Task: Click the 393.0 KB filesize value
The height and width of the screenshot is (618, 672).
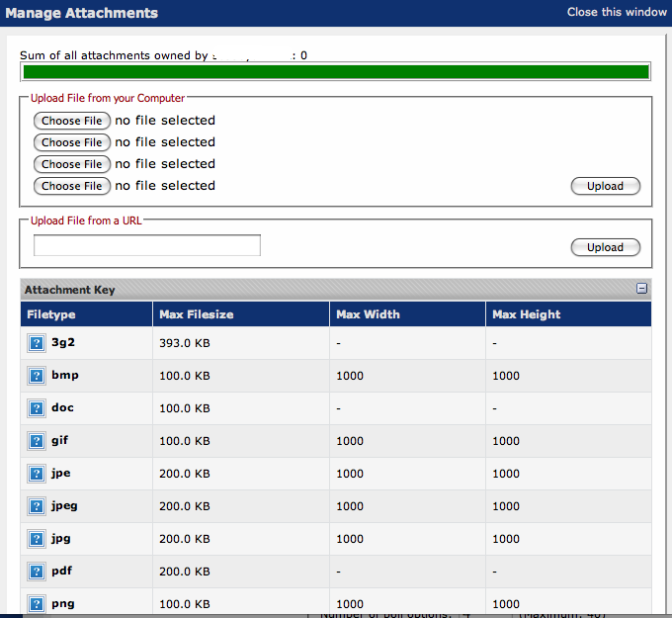Action: point(185,343)
